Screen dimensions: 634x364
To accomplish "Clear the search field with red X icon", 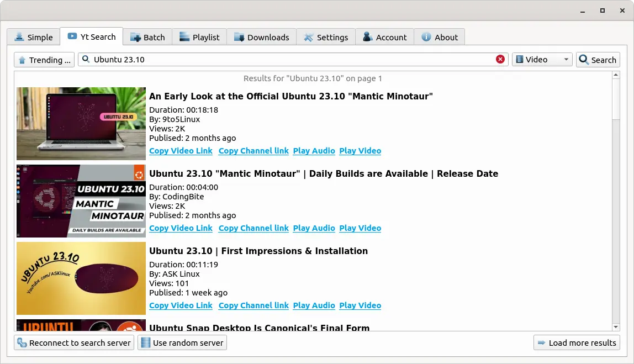I will point(500,60).
